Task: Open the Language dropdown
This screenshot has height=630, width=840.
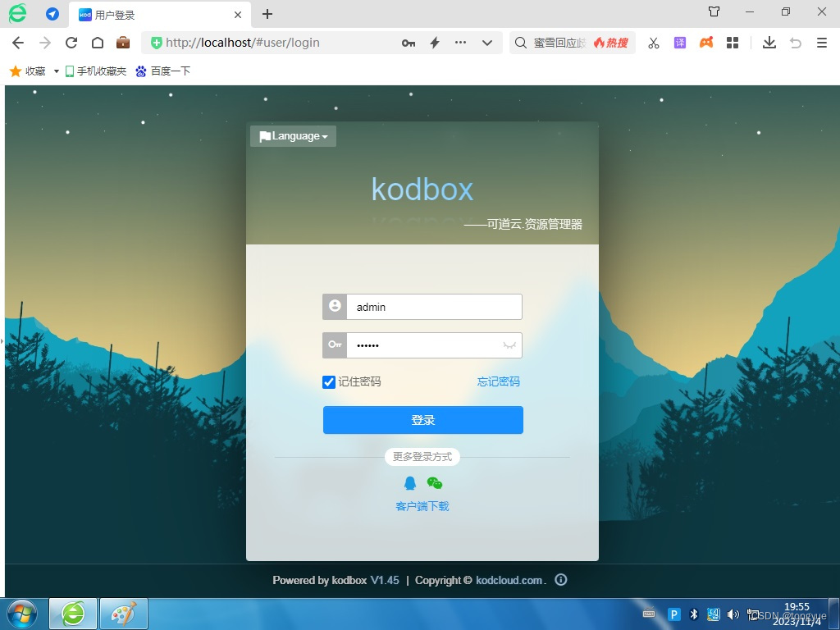Action: point(293,136)
